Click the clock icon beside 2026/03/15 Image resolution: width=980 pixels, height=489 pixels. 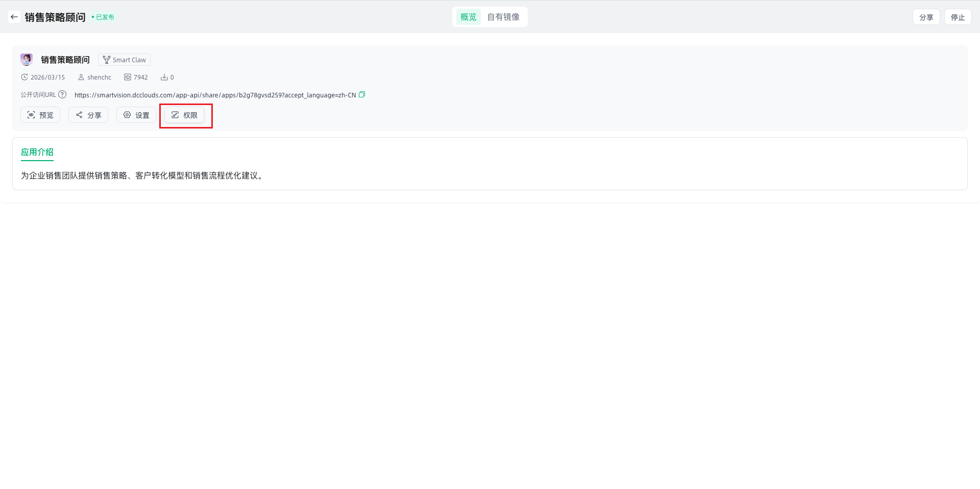(24, 78)
